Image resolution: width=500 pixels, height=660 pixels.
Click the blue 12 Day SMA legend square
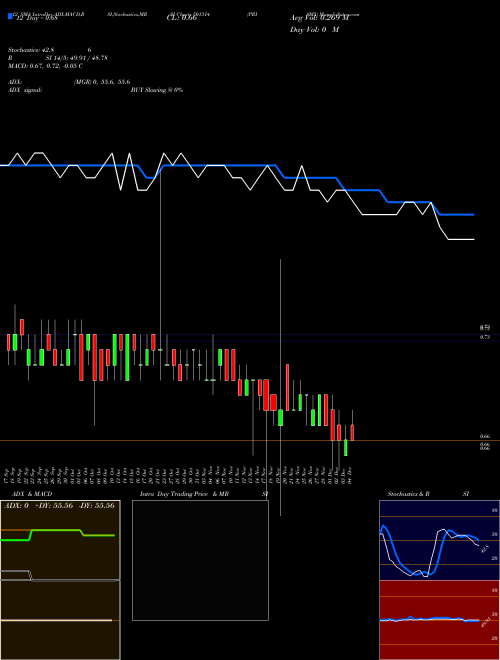[x=11, y=16]
